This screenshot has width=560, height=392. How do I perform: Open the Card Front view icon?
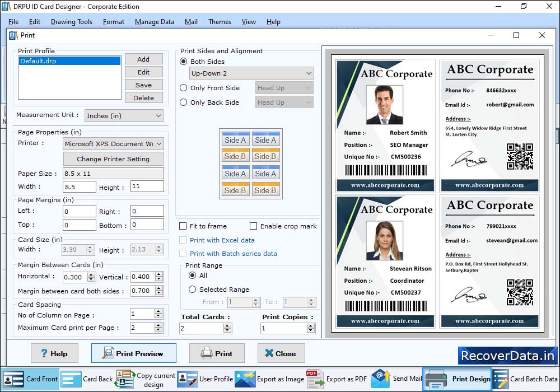coord(13,379)
